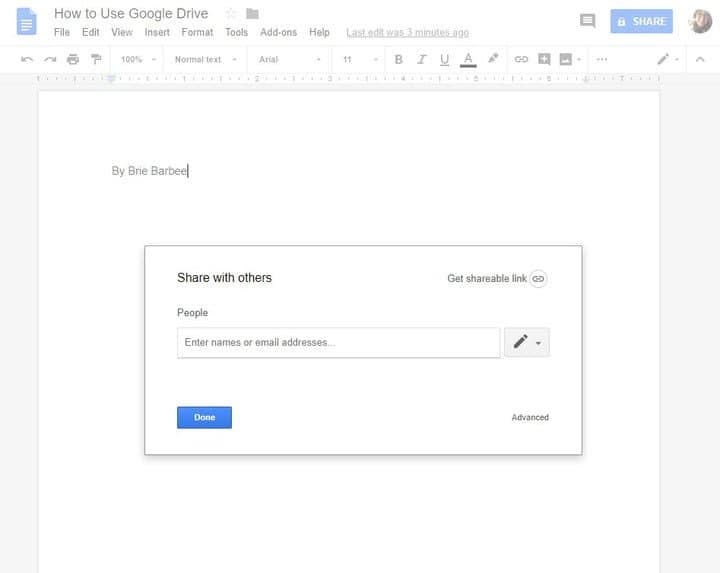Open the Format menu
The height and width of the screenshot is (573, 720).
coord(197,33)
